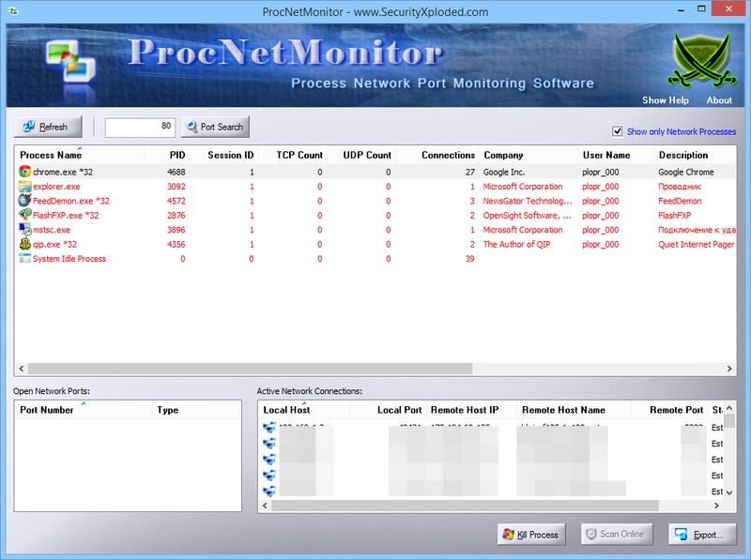Screen dimensions: 751x560
Task: Click the chrome.exe process icon
Action: tap(25, 172)
